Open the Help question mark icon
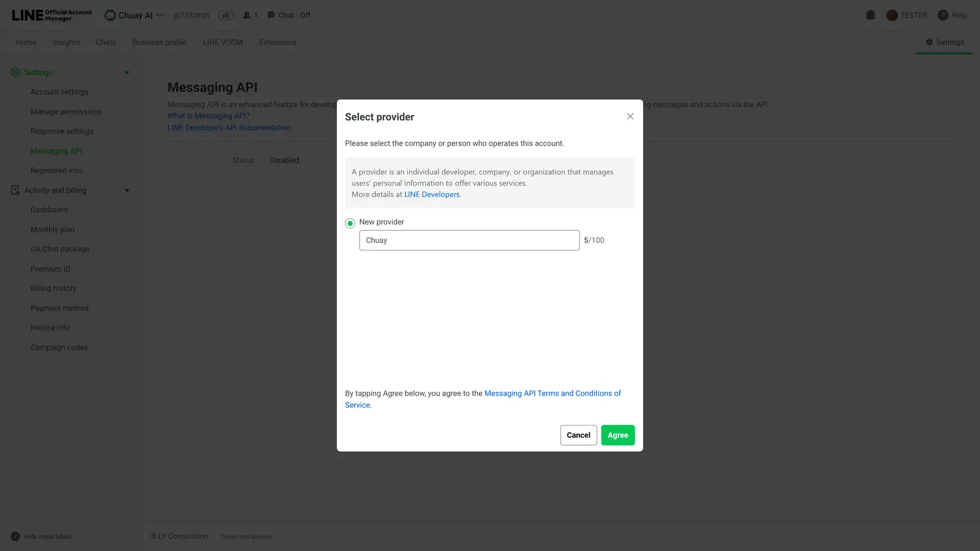Screen dimensions: 980x551 pyautogui.click(x=943, y=15)
